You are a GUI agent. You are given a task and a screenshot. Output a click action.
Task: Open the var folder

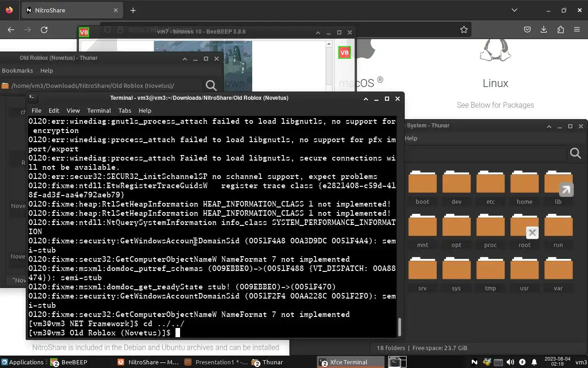click(558, 275)
